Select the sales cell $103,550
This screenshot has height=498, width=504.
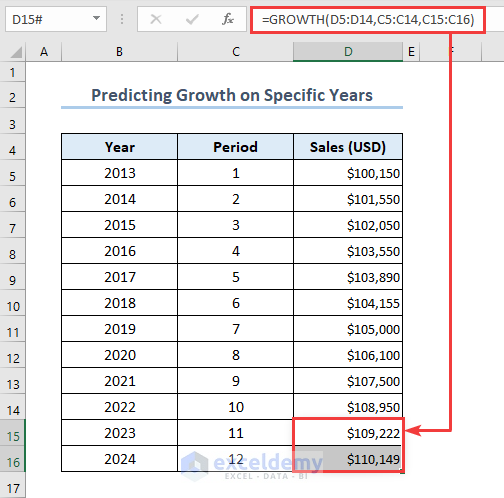[348, 251]
